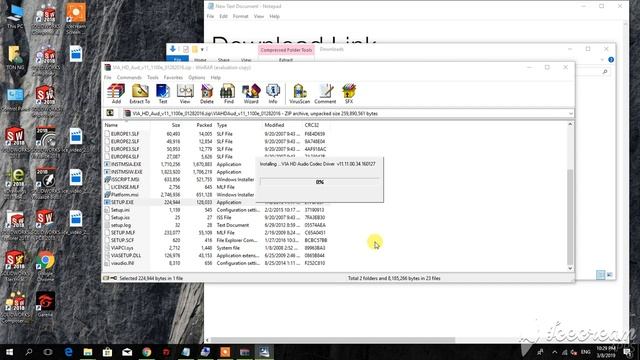Click the installer progress bar showing 0%
The image size is (640, 360).
(x=320, y=182)
